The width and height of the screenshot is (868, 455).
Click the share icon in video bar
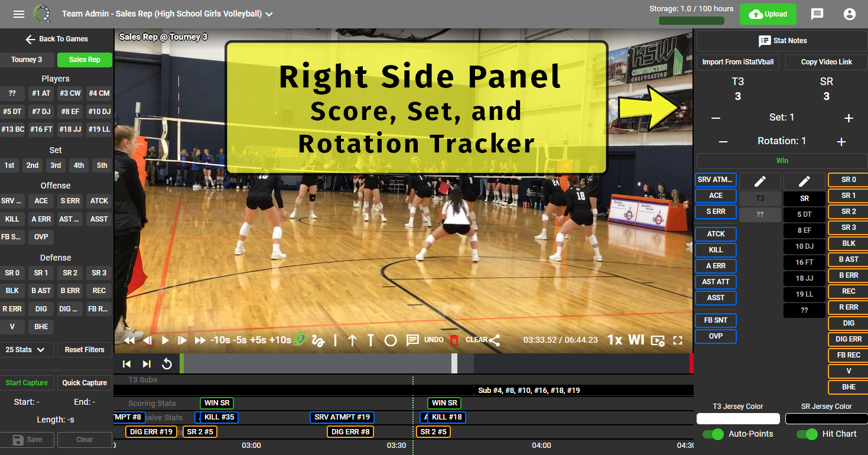(495, 340)
